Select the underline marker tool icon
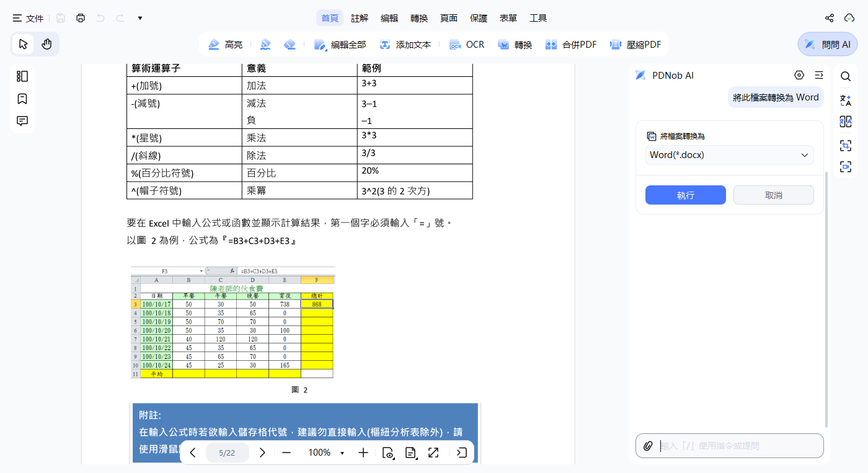868x473 pixels. click(x=265, y=45)
